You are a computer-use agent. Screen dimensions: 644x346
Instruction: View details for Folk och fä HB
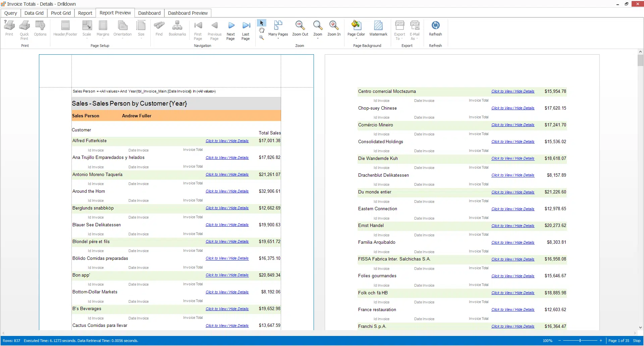coord(513,293)
